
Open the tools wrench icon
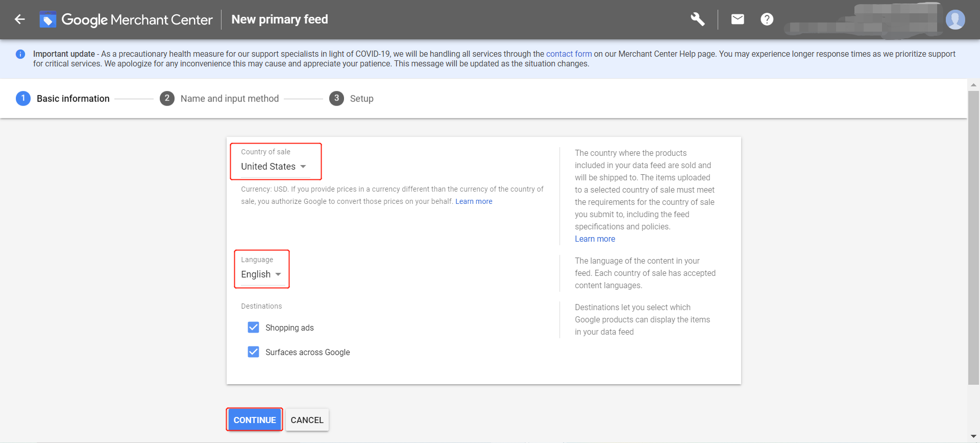click(x=698, y=19)
